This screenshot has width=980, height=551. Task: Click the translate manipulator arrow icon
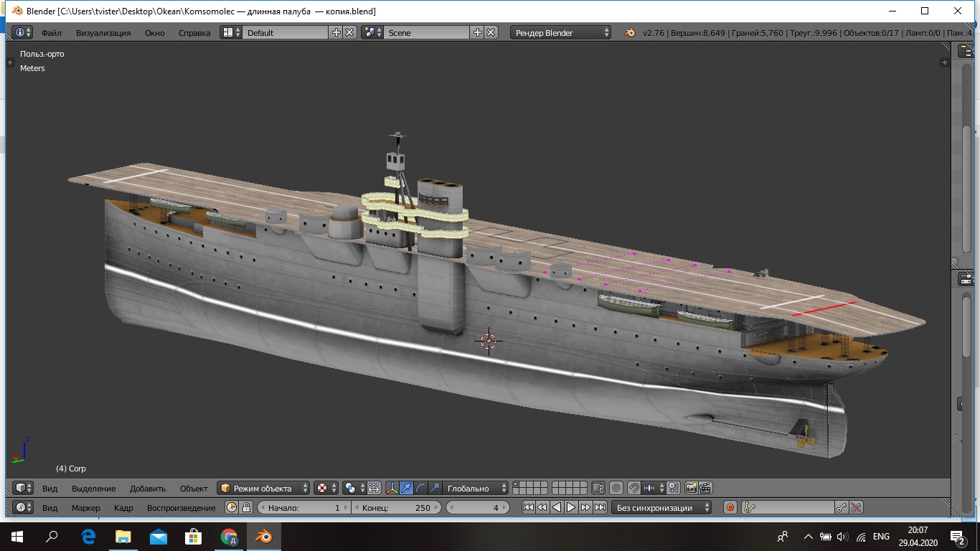click(406, 488)
